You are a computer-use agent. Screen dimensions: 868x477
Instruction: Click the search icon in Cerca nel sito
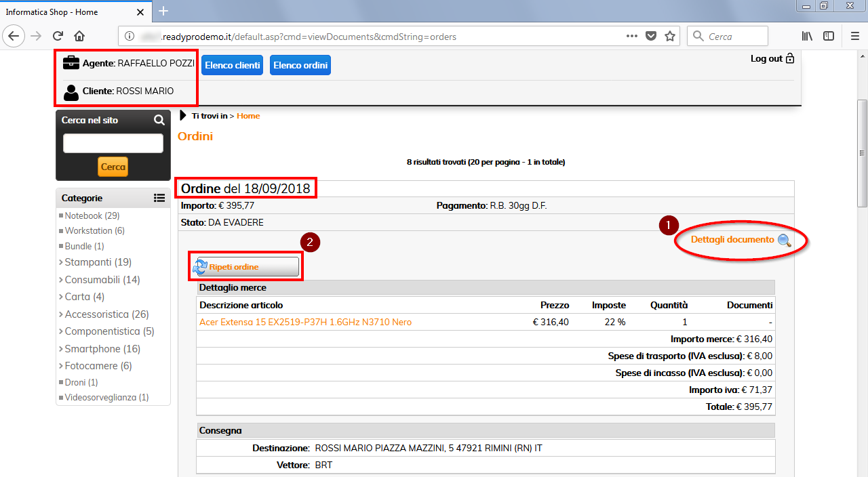coord(159,120)
